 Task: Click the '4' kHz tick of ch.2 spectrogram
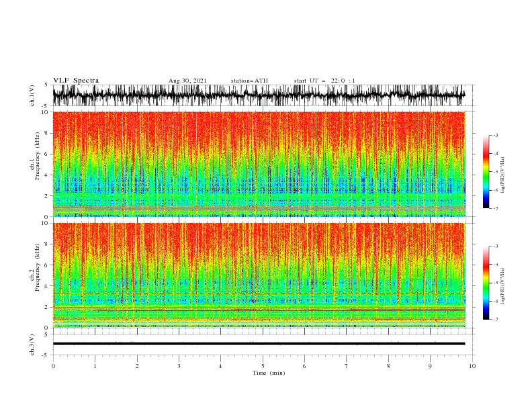pyautogui.click(x=46, y=286)
